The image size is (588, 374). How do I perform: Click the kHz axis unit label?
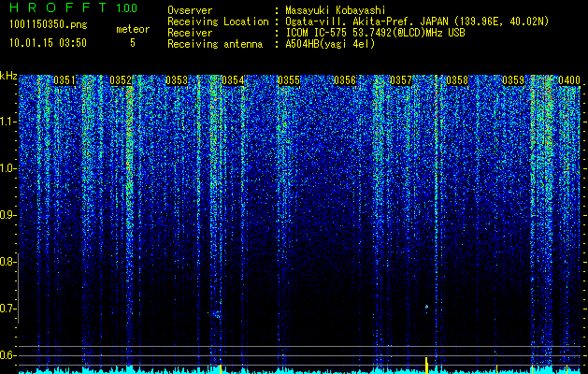point(8,76)
